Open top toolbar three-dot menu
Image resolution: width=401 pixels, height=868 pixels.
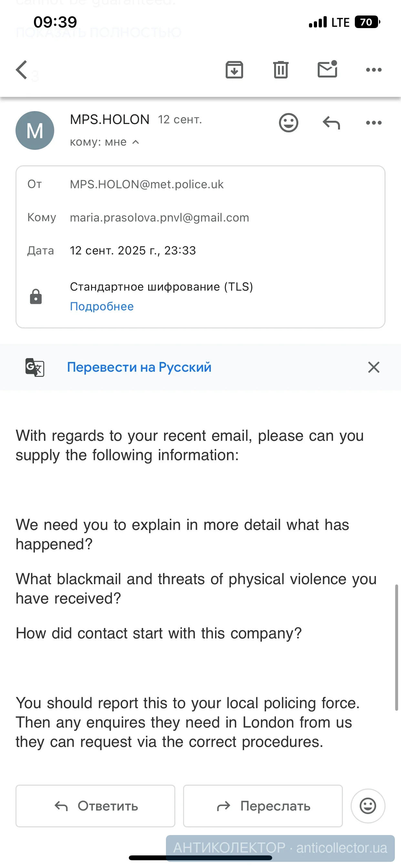point(374,70)
